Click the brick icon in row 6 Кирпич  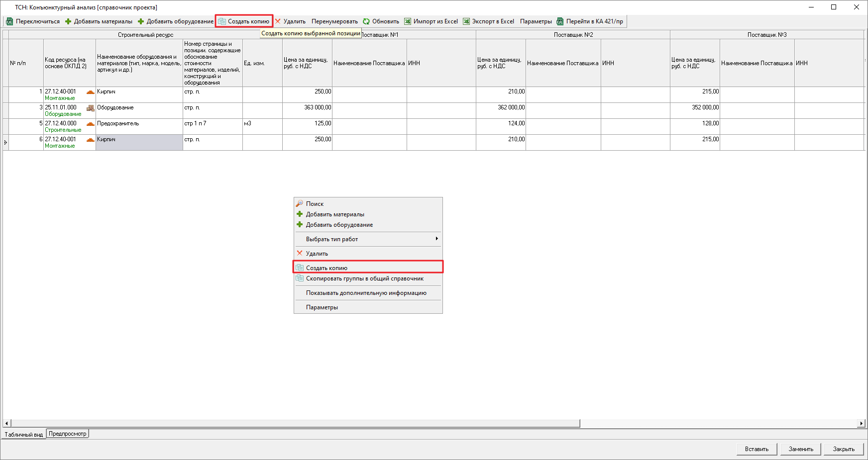[x=90, y=140]
